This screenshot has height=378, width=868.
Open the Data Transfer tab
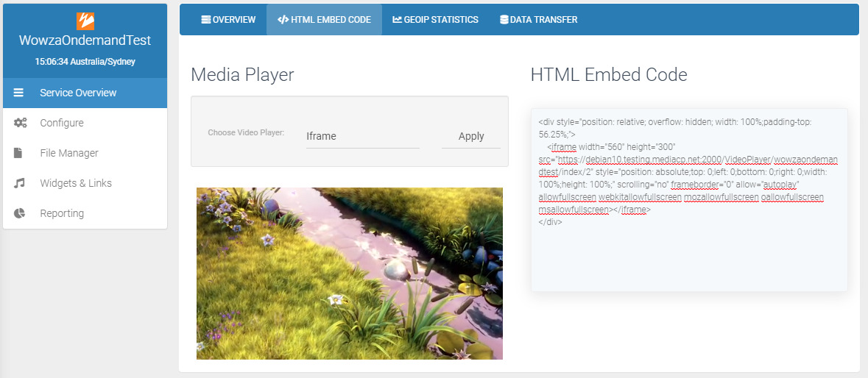(x=539, y=20)
